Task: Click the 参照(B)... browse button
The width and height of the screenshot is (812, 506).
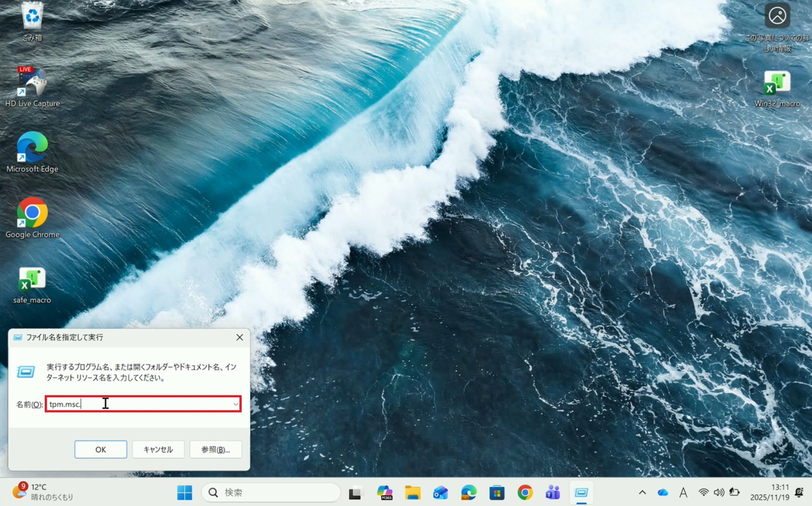Action: pyautogui.click(x=216, y=449)
